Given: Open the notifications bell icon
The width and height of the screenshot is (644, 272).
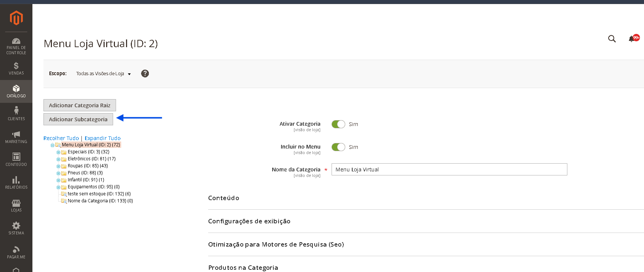Looking at the screenshot, I should click(x=631, y=39).
